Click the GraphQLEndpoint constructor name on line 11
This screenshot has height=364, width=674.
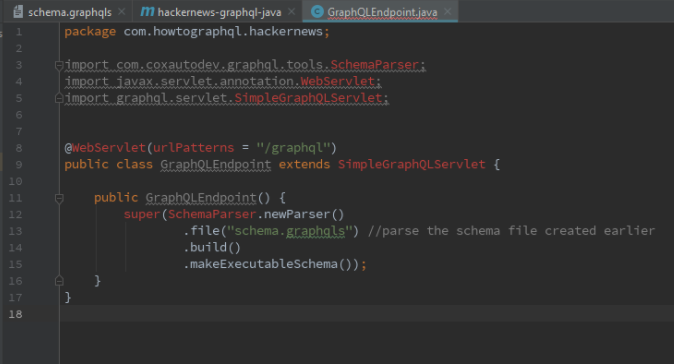coord(201,198)
